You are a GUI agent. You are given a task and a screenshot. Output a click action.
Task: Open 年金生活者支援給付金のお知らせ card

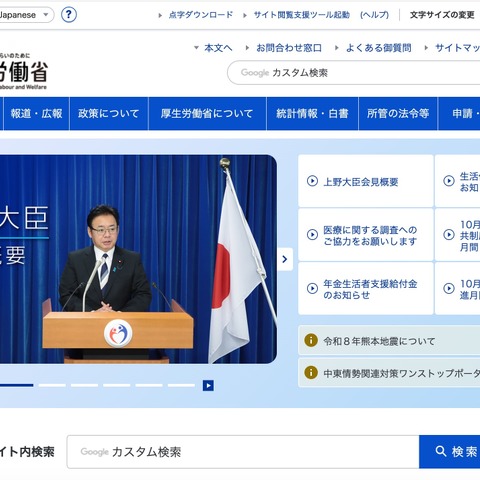click(x=366, y=289)
